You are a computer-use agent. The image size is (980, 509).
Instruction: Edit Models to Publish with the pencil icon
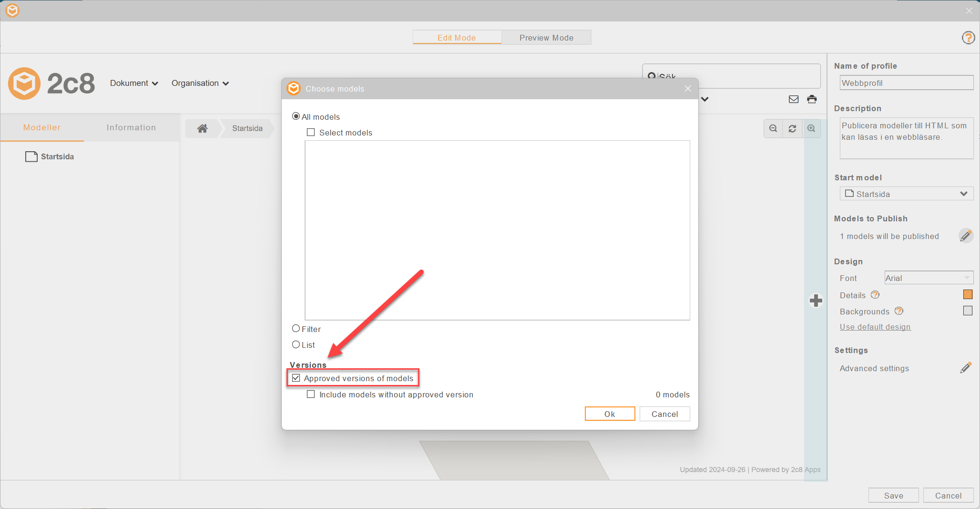[966, 235]
